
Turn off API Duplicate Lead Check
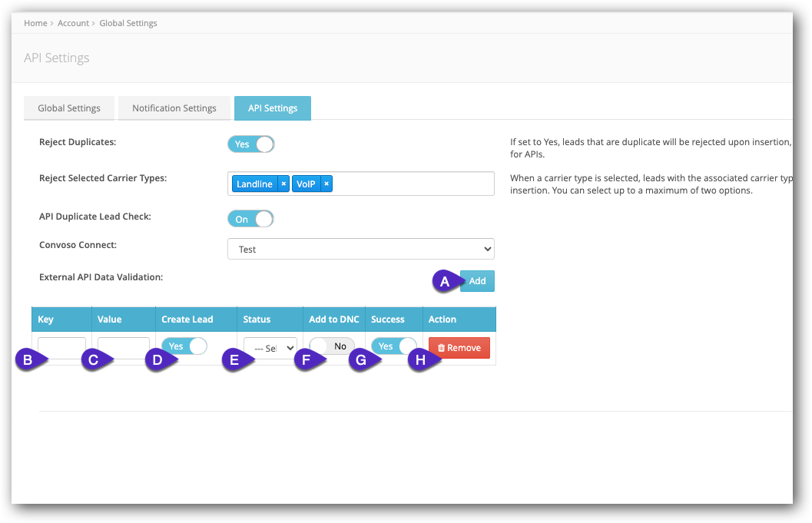coord(250,219)
